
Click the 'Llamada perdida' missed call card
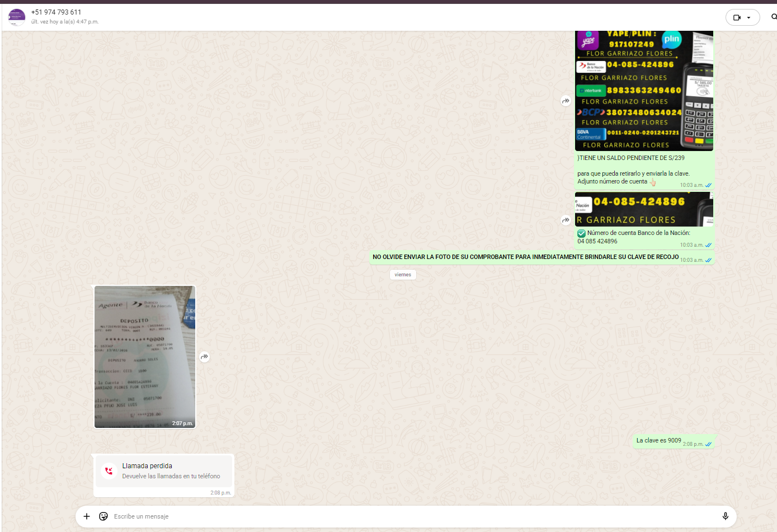point(164,471)
